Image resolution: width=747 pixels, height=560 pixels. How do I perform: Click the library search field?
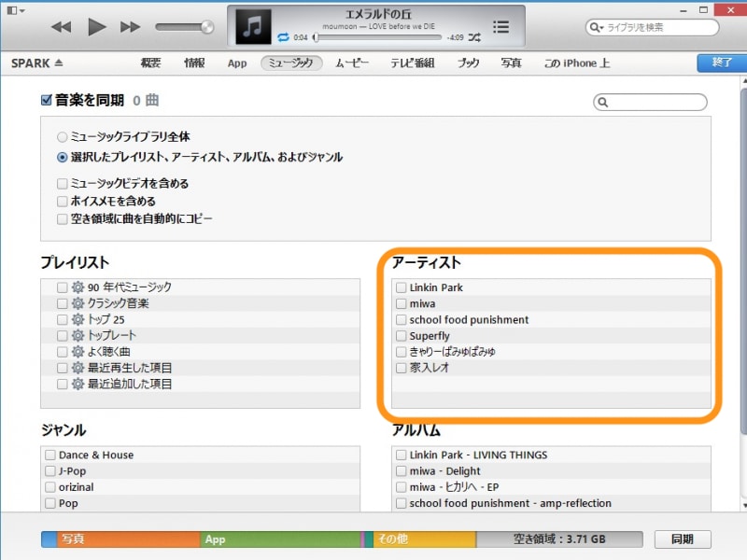click(x=652, y=27)
